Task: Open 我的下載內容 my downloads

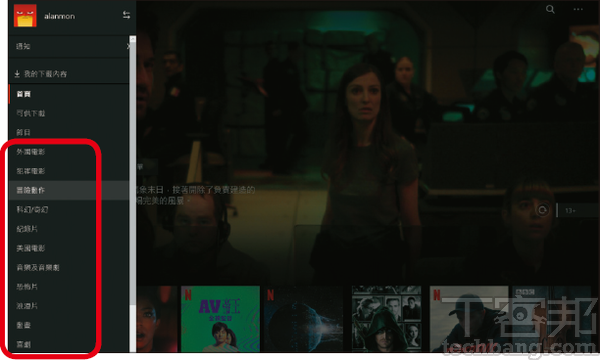Action: 69,74
